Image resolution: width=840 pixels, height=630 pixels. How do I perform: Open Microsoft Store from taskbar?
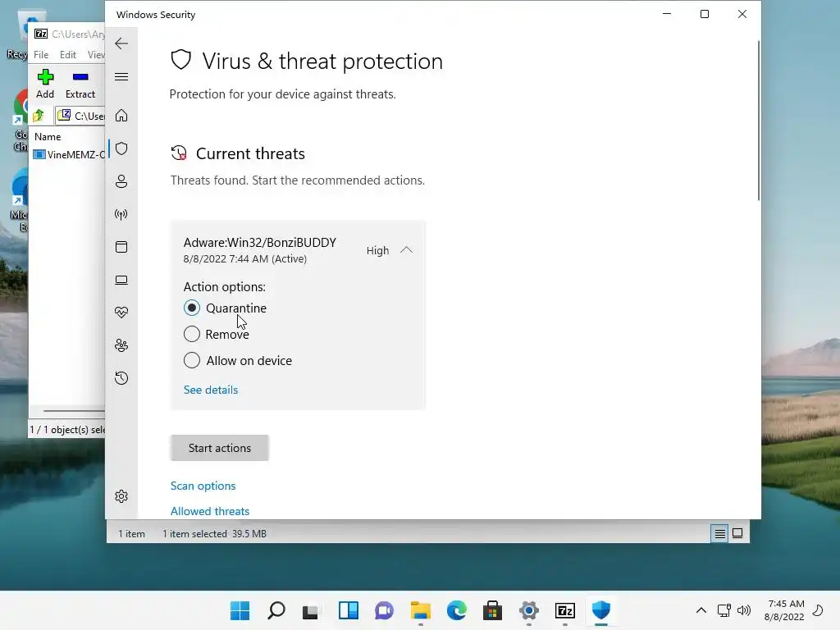[x=492, y=610]
